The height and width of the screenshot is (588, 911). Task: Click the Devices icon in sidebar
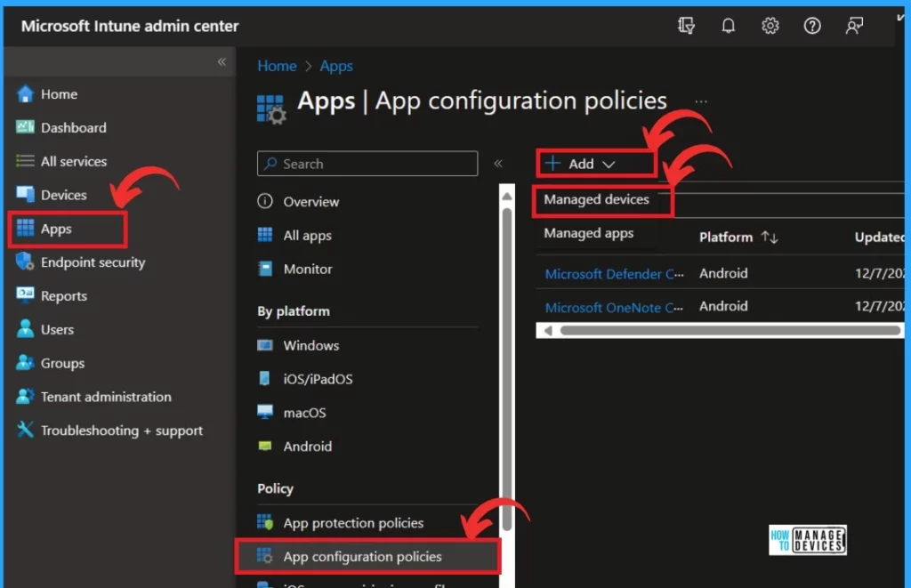pyautogui.click(x=25, y=194)
